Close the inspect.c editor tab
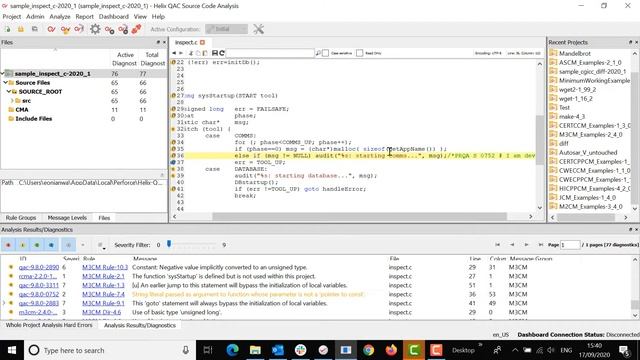The image size is (640, 360). coord(202,42)
